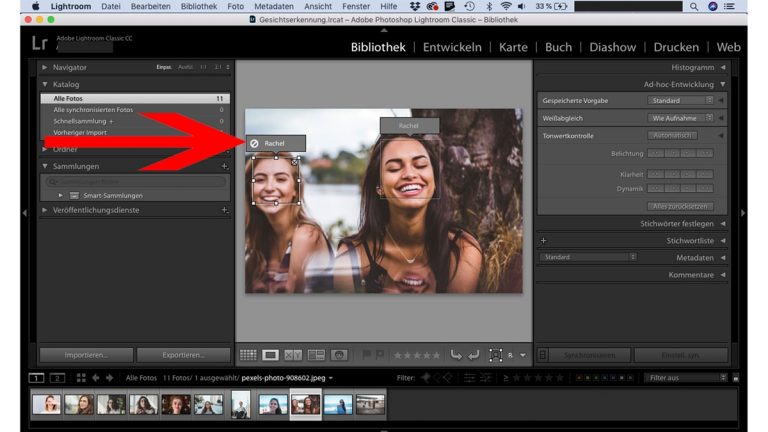768x432 pixels.
Task: Click the reject icon on Rachel face tag
Action: click(255, 143)
